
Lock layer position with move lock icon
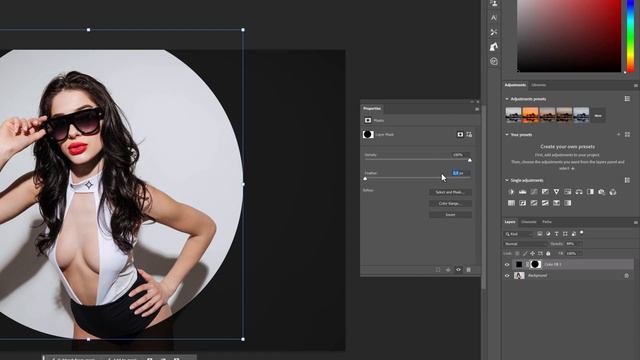(x=532, y=253)
